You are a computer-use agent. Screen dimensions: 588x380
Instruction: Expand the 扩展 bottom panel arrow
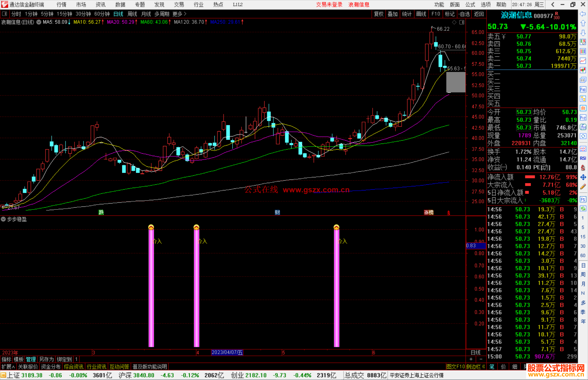[x=8, y=367]
